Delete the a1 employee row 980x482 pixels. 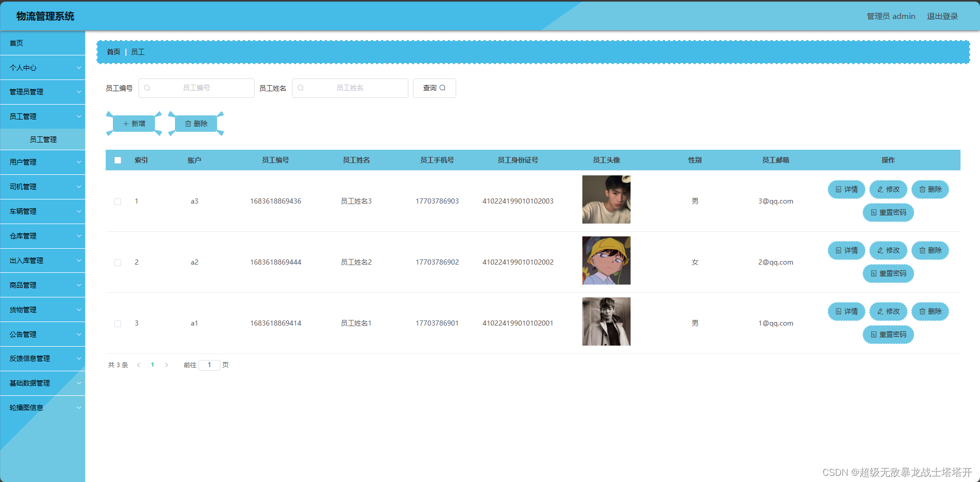coord(930,311)
